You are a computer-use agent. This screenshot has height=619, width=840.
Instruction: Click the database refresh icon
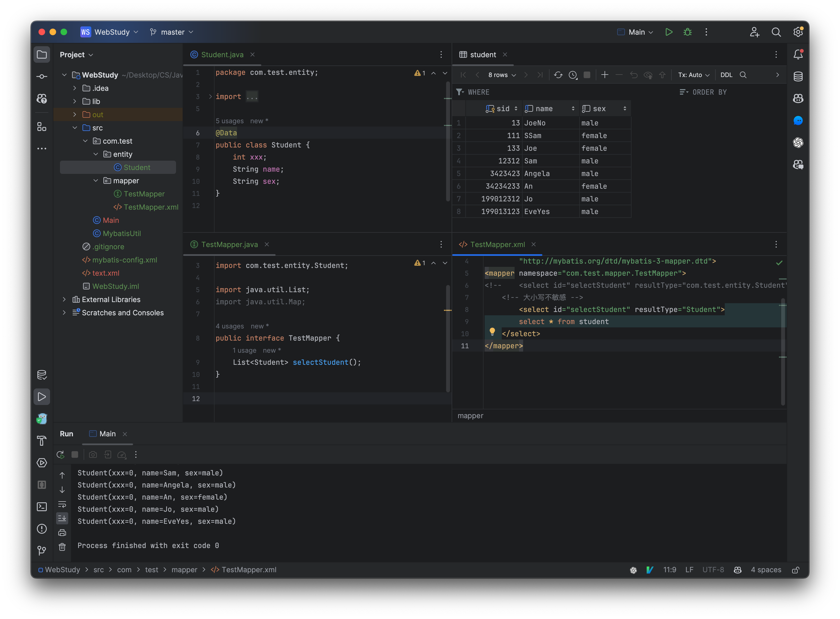pyautogui.click(x=557, y=74)
